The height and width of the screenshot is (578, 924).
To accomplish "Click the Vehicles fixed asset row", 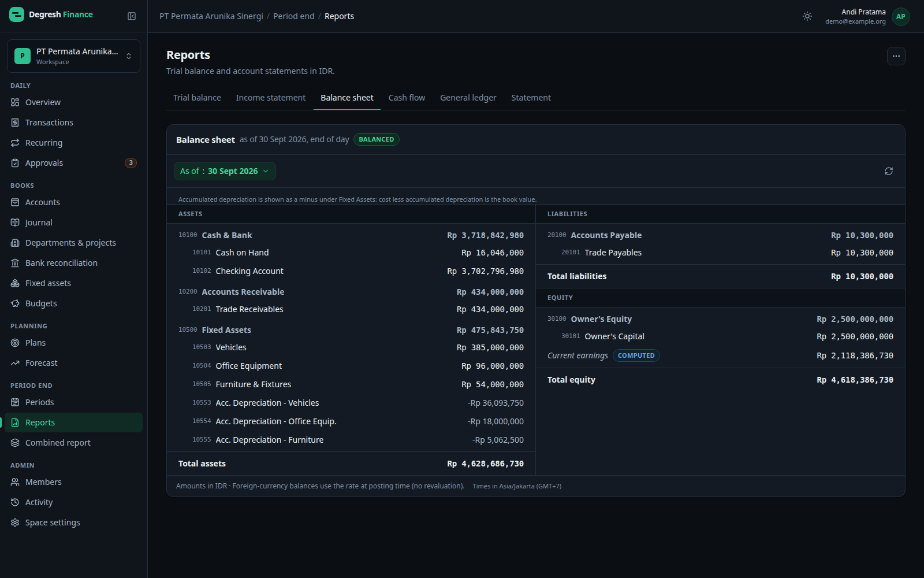I will click(351, 347).
